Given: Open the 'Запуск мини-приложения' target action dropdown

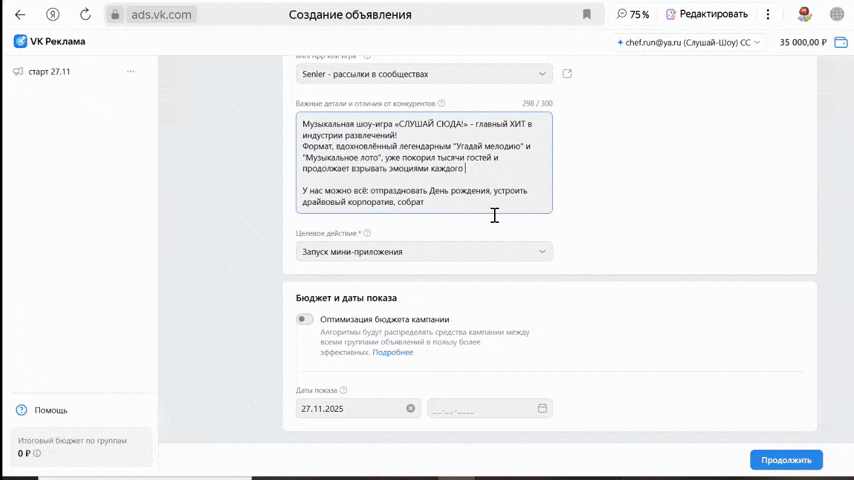Looking at the screenshot, I should (x=424, y=252).
